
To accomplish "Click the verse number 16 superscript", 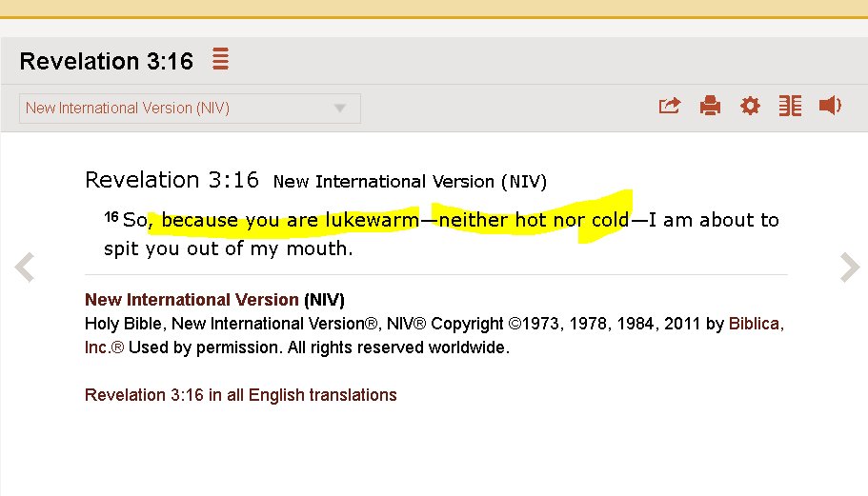I will pyautogui.click(x=111, y=216).
